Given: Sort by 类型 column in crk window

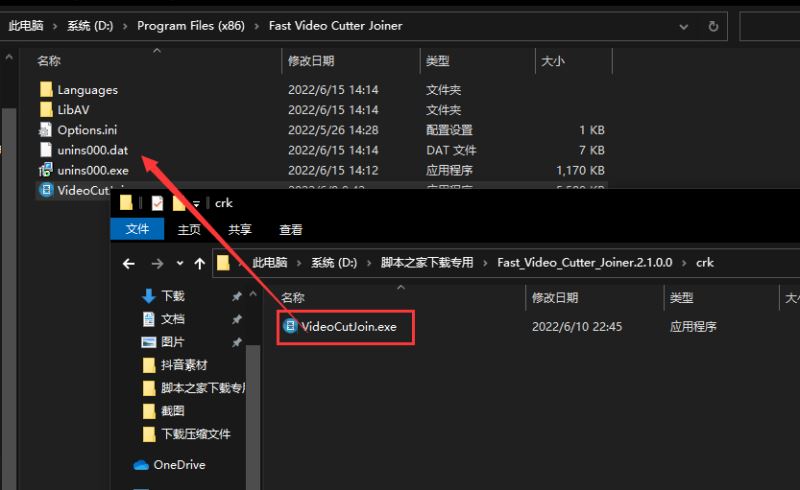Looking at the screenshot, I should (x=682, y=298).
